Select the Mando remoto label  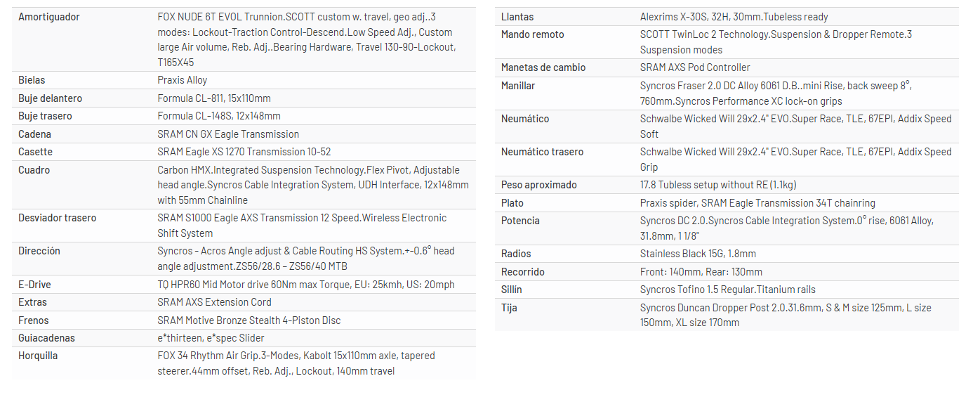pyautogui.click(x=532, y=34)
